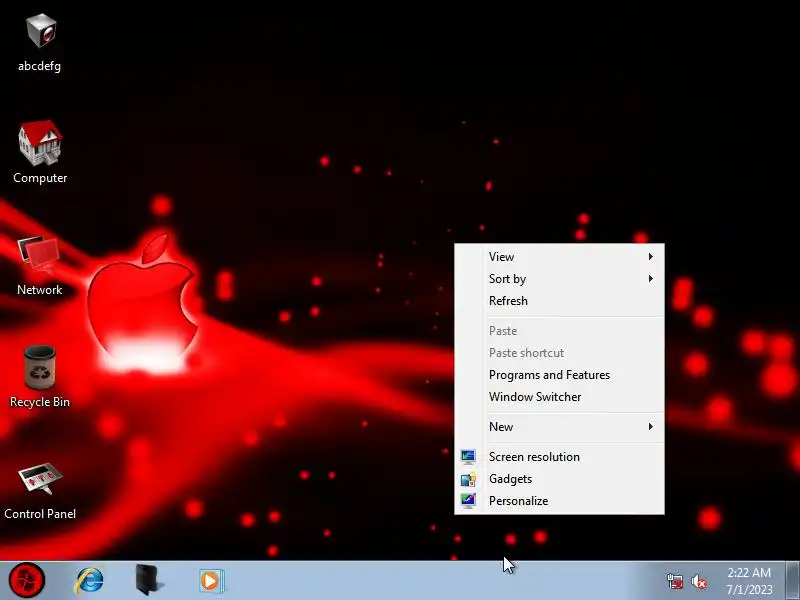Click the Show desktop strip
The width and height of the screenshot is (800, 600).
792,580
